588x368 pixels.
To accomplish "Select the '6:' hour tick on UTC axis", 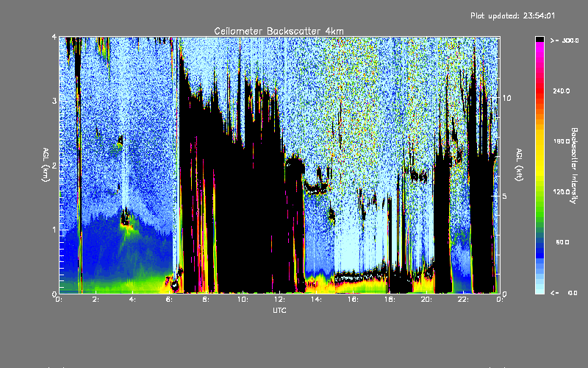I will [x=170, y=300].
